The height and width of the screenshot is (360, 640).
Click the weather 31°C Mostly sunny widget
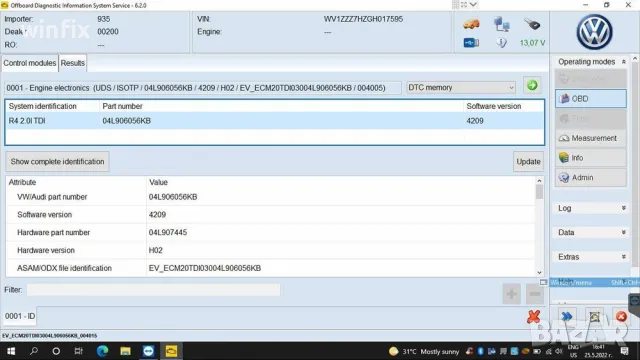tap(424, 351)
